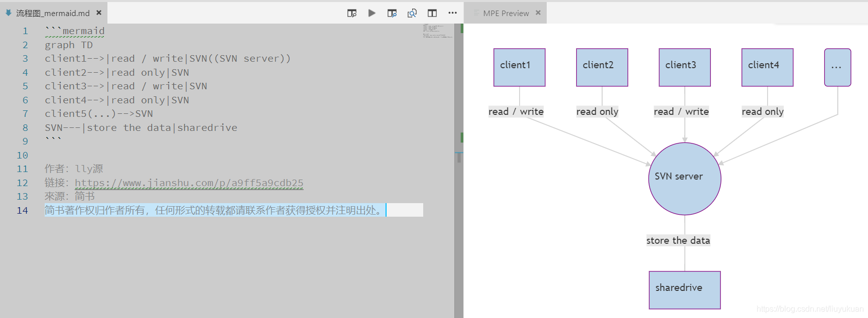Click the highlighted line 14 copyright text
Viewport: 868px width, 318px height.
[x=215, y=210]
